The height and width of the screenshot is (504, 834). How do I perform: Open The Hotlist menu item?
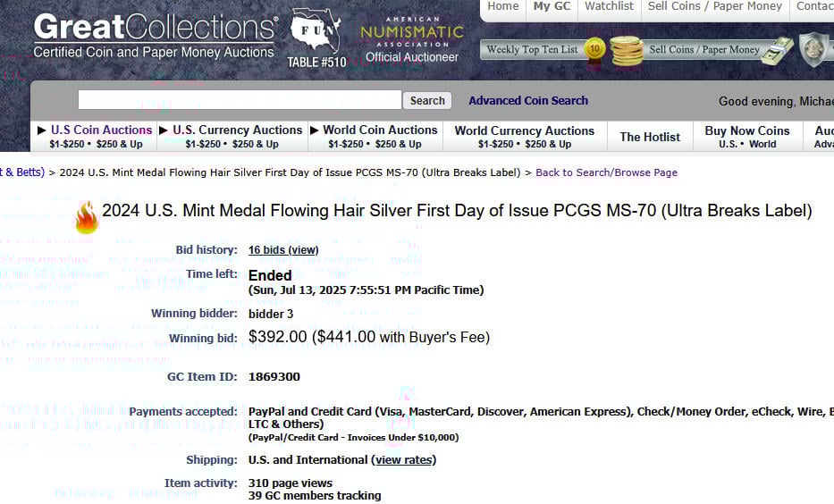click(650, 137)
